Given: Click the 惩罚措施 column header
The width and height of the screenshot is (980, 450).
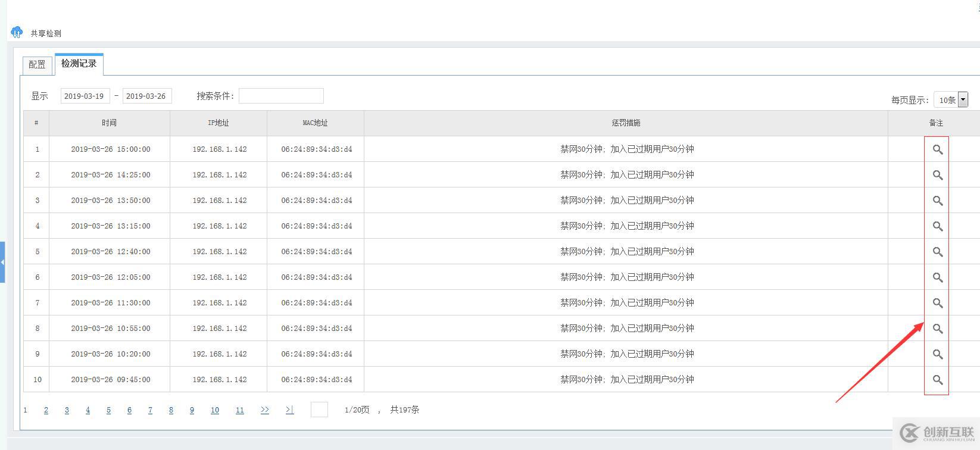Looking at the screenshot, I should (626, 123).
